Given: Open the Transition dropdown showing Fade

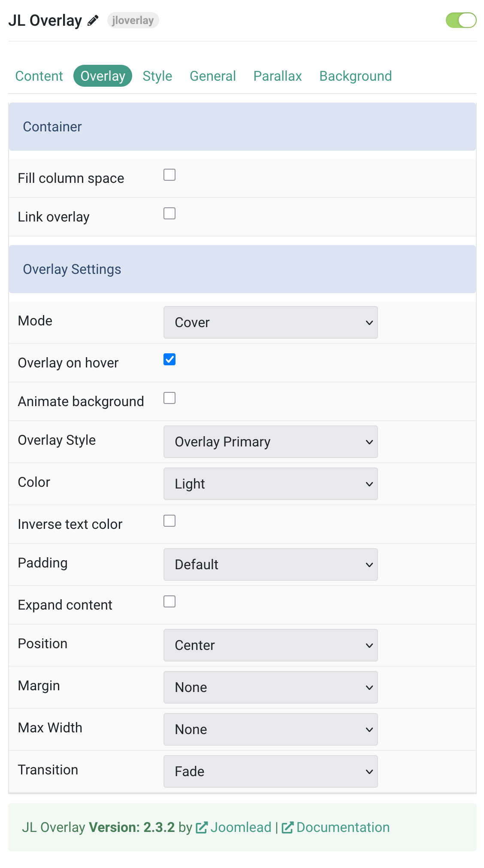Looking at the screenshot, I should point(271,771).
